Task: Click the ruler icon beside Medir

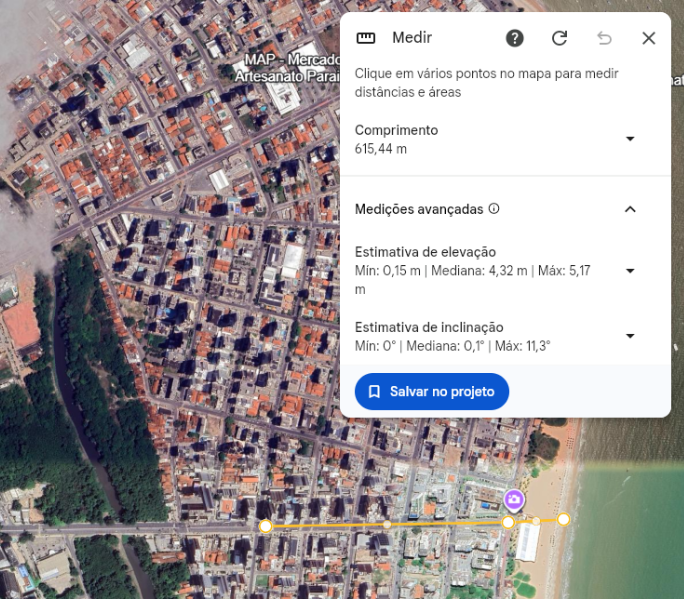Action: 366,38
